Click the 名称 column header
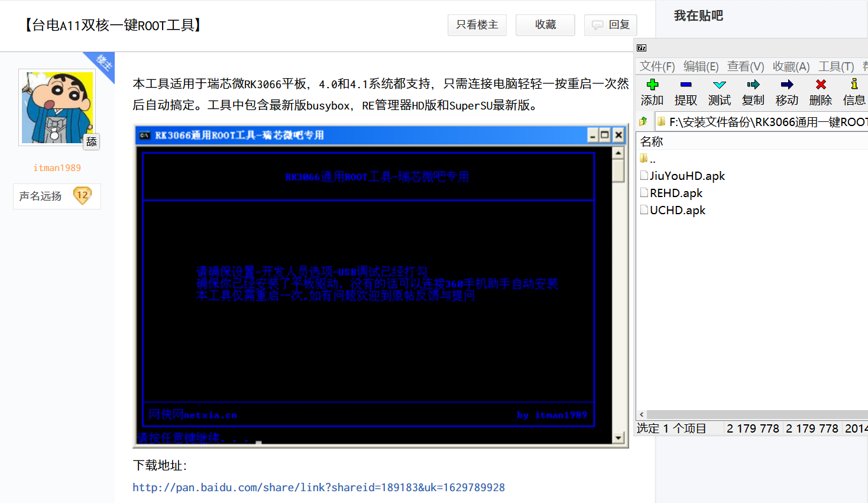This screenshot has width=868, height=503. [652, 141]
